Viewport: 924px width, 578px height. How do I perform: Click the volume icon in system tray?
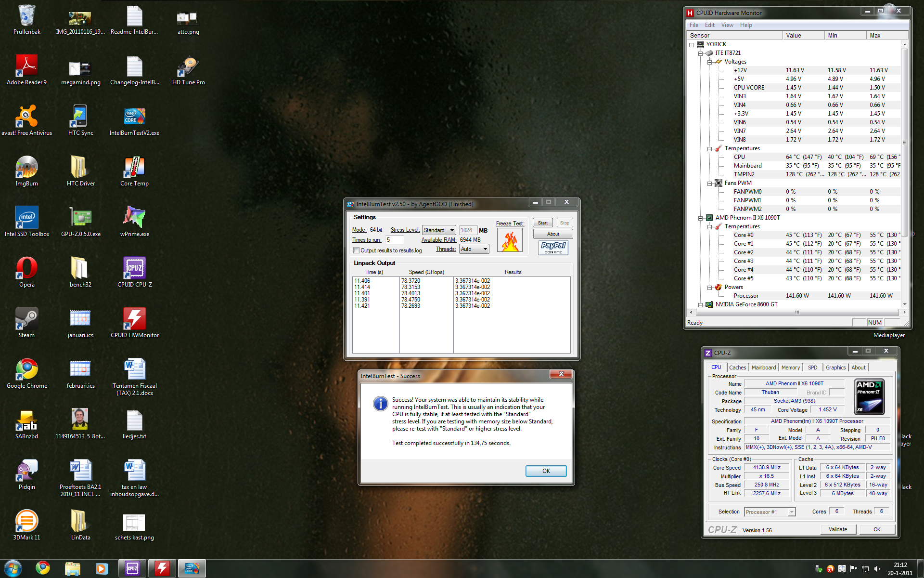point(877,569)
